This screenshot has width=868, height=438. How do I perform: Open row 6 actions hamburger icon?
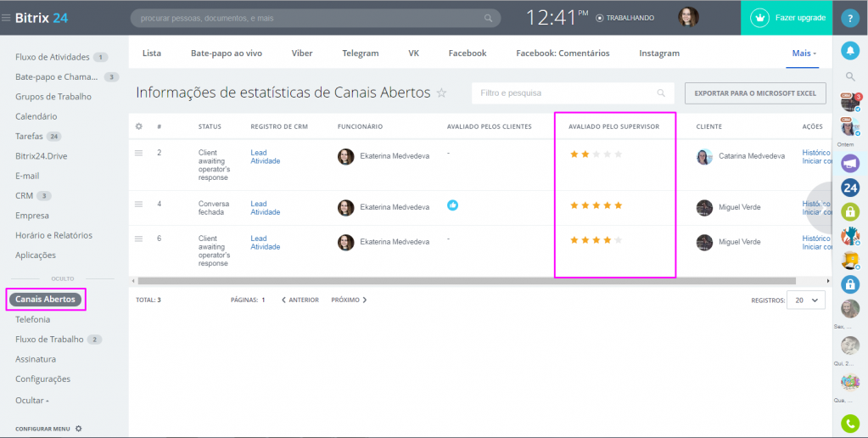(139, 239)
